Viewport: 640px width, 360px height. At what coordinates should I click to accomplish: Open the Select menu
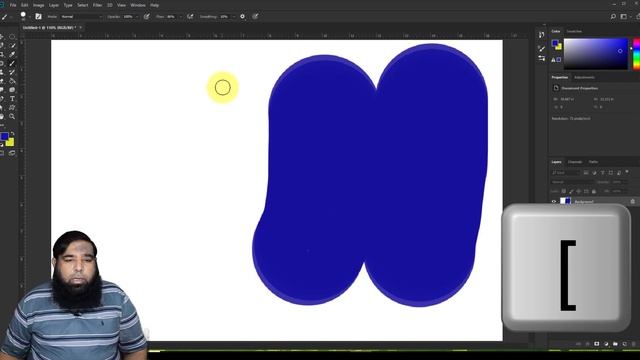click(83, 5)
